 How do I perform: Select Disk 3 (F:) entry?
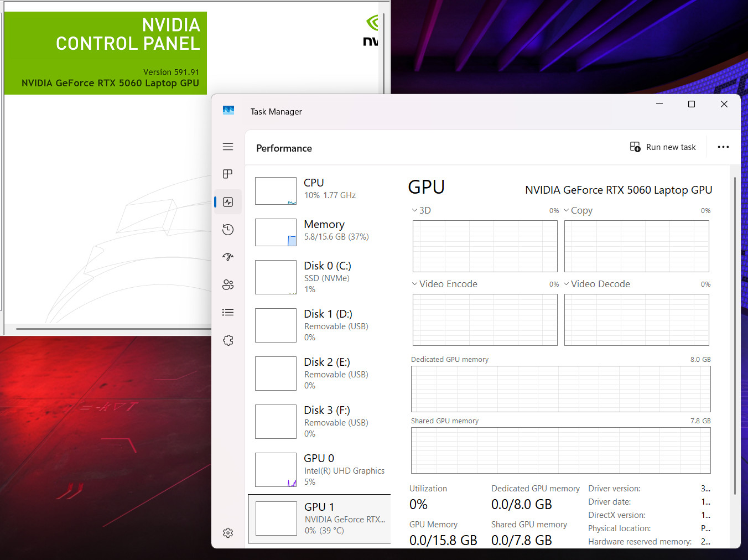(320, 422)
